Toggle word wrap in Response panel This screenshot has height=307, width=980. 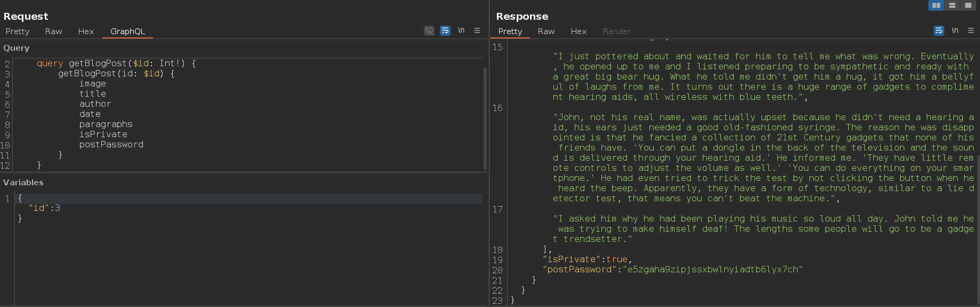coord(938,30)
